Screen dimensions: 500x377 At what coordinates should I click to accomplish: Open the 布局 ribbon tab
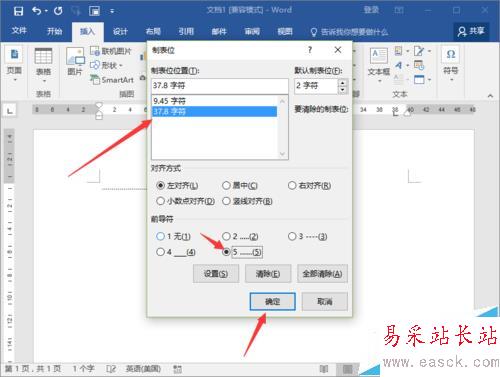point(153,32)
